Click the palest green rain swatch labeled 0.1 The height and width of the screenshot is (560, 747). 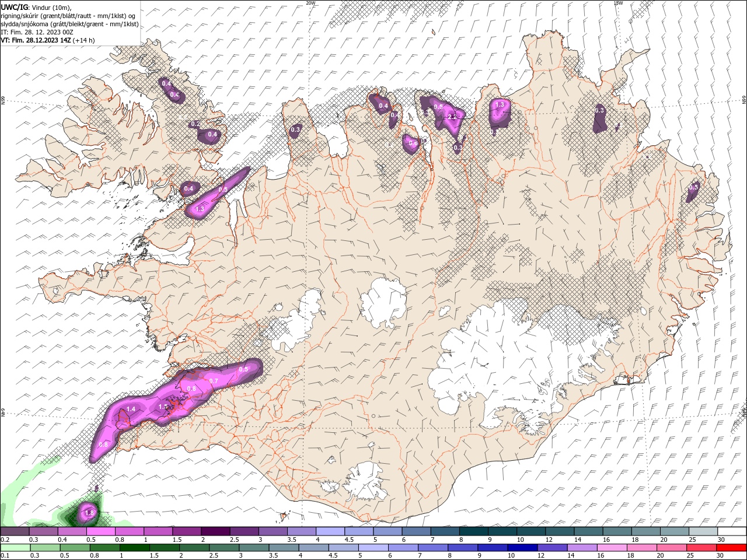[16, 548]
